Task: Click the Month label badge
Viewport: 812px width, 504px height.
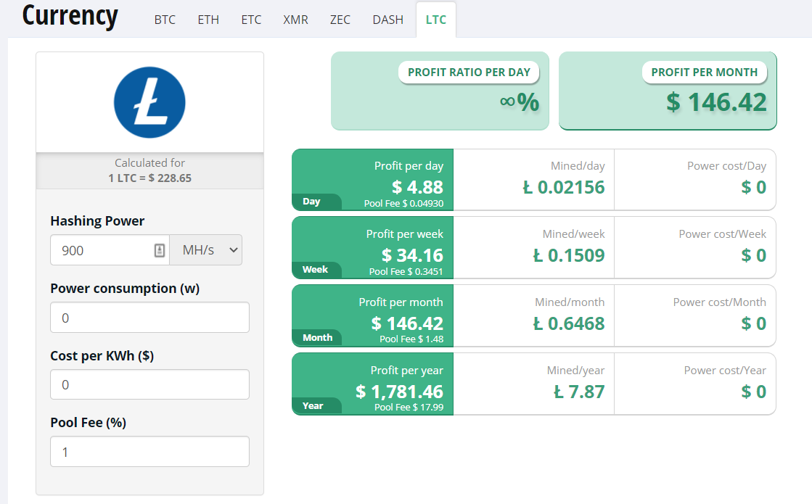Action: 317,337
